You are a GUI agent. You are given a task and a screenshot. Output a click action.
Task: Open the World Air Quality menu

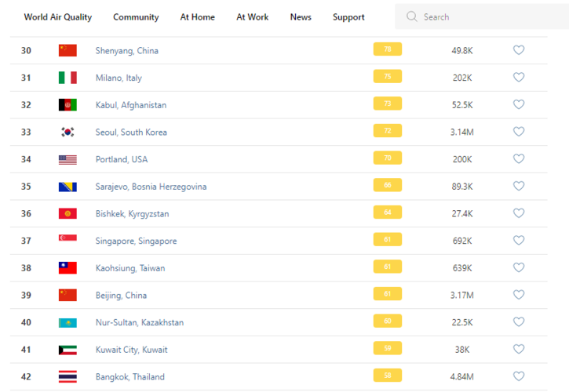(57, 17)
